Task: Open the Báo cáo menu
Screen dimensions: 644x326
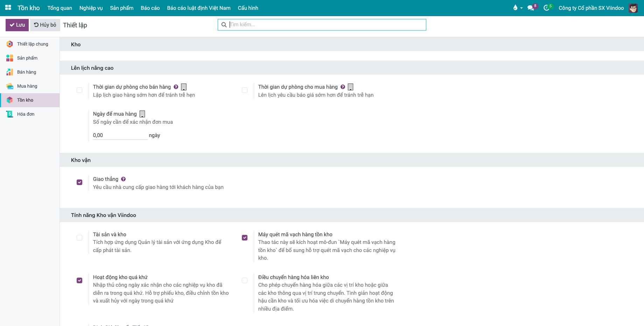Action: tap(150, 8)
